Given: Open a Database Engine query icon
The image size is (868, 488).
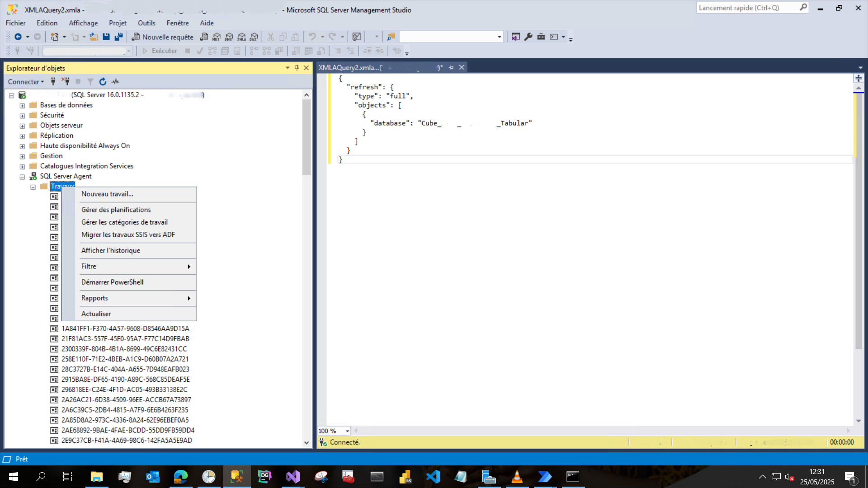Looking at the screenshot, I should (x=204, y=37).
